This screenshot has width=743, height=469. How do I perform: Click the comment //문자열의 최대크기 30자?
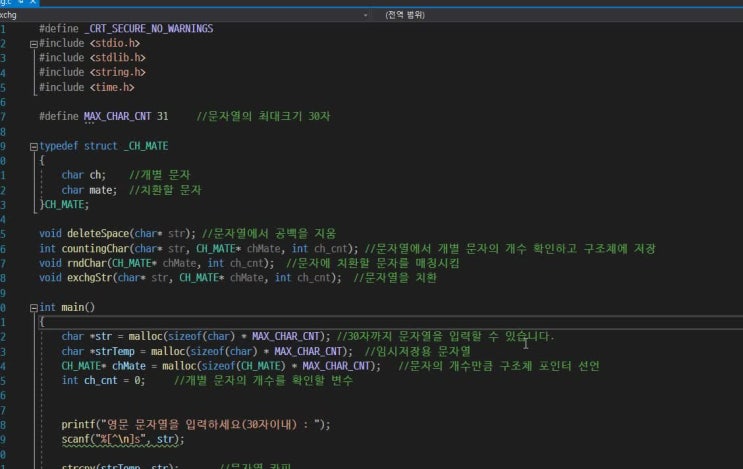click(263, 116)
